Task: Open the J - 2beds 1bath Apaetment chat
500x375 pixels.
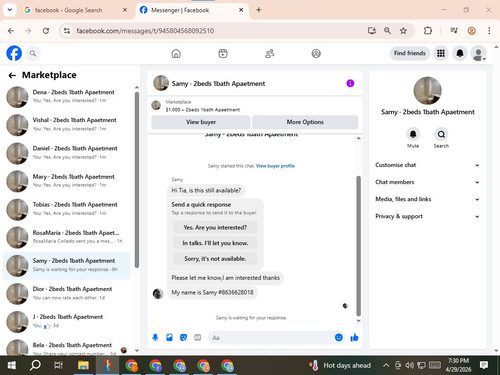Action: [x=67, y=322]
